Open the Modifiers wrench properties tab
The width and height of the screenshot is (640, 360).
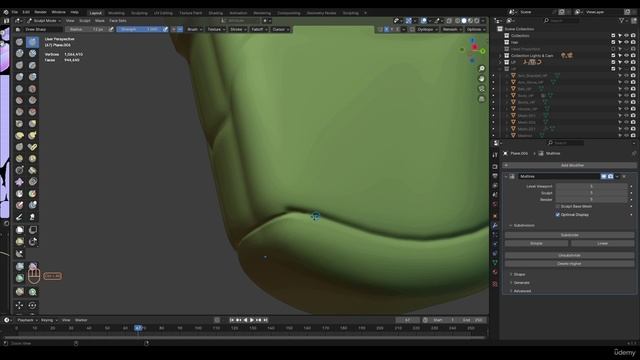(x=495, y=225)
